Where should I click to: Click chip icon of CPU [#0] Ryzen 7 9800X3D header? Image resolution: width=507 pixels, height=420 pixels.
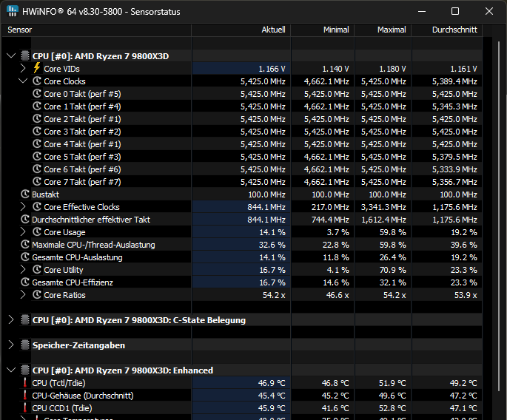click(x=25, y=56)
